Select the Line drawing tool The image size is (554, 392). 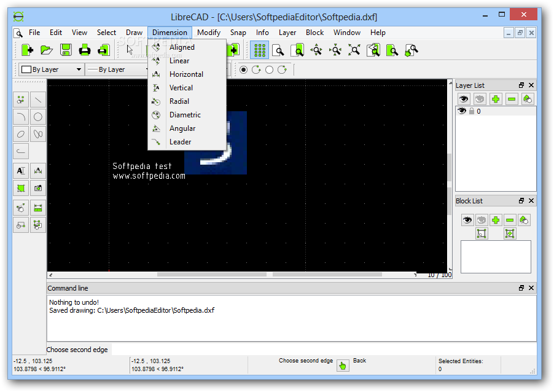pos(38,100)
